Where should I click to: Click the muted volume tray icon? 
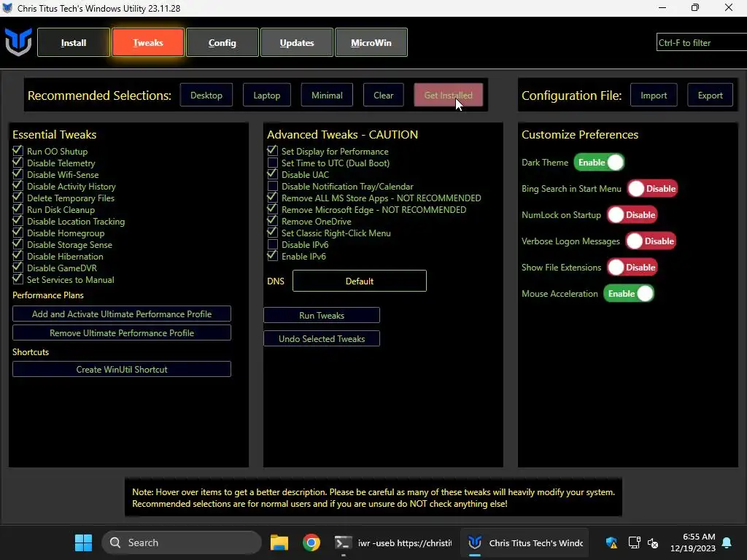[653, 542]
